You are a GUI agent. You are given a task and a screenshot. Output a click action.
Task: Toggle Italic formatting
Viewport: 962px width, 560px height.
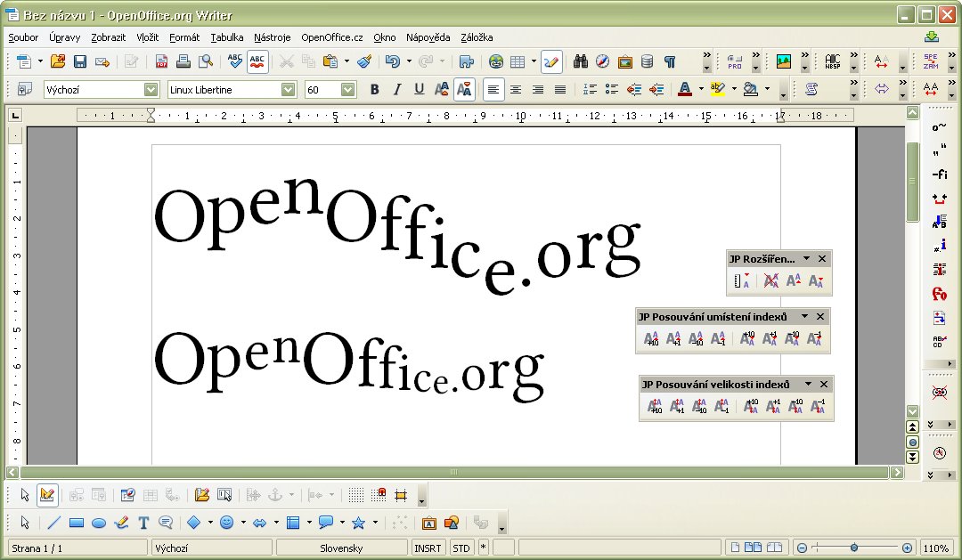[x=396, y=90]
